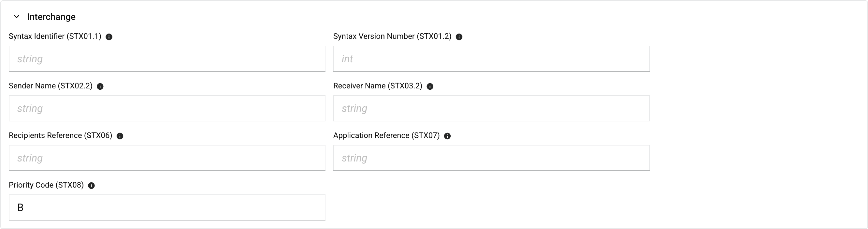Focus the Syntax Identifier input field
This screenshot has width=868, height=229.
pos(167,59)
